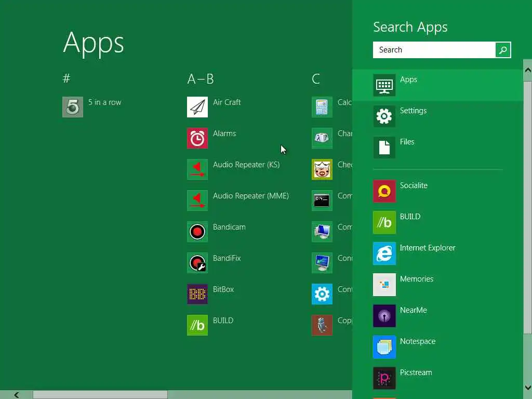Open the NearMe app icon

[384, 316]
